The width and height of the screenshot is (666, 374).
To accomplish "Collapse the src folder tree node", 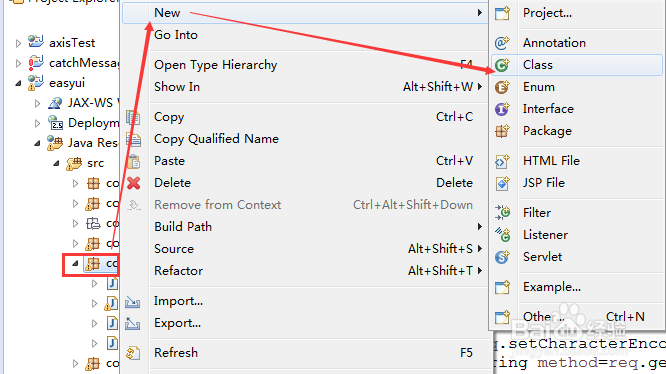I will click(x=56, y=163).
